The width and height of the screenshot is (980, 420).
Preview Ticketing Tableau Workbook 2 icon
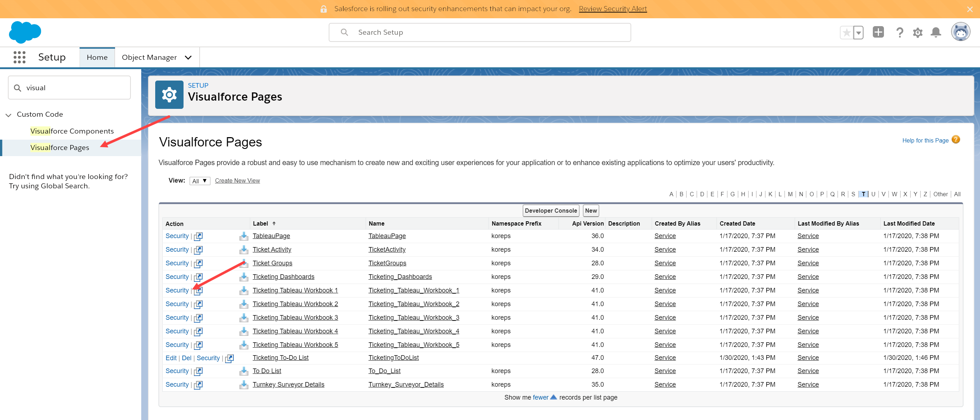coord(198,304)
